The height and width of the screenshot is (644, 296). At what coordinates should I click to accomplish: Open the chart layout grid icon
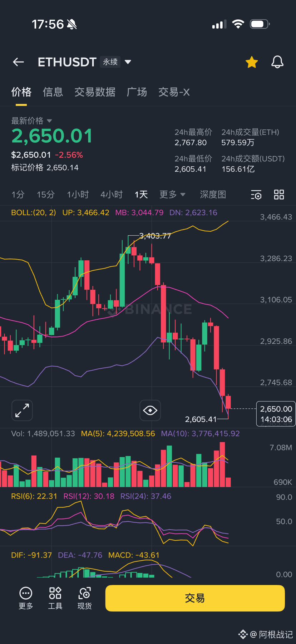(279, 195)
